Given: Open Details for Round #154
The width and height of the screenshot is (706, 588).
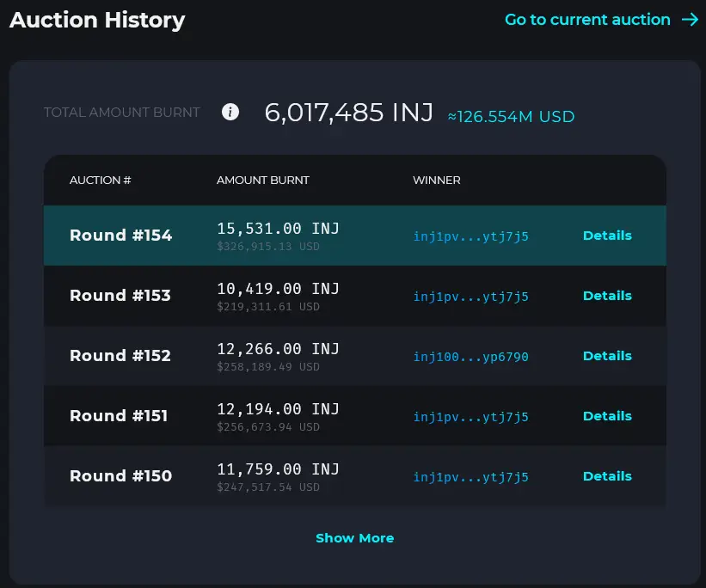Looking at the screenshot, I should pyautogui.click(x=607, y=236).
